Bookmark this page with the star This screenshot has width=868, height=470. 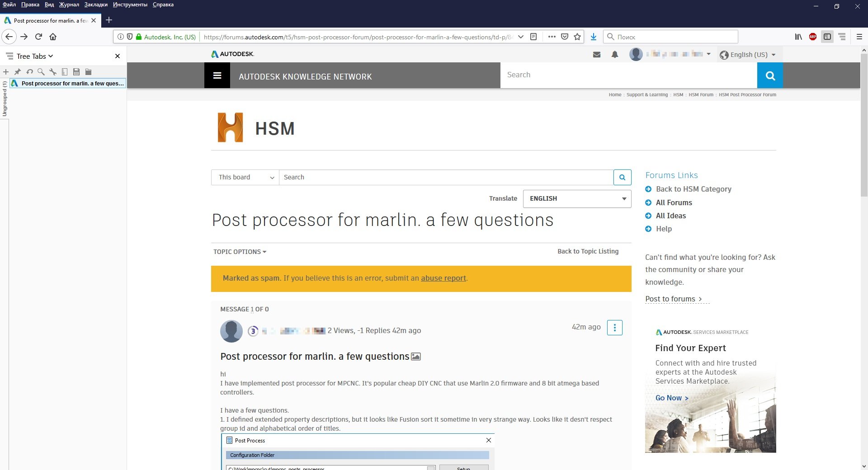point(577,37)
